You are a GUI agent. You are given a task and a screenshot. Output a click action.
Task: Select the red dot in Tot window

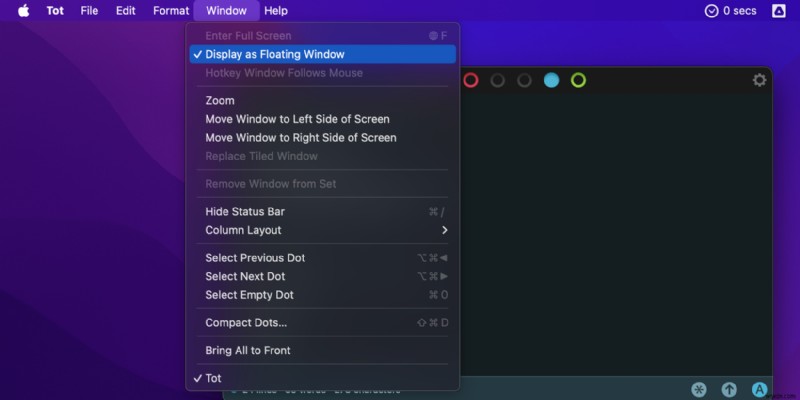470,80
